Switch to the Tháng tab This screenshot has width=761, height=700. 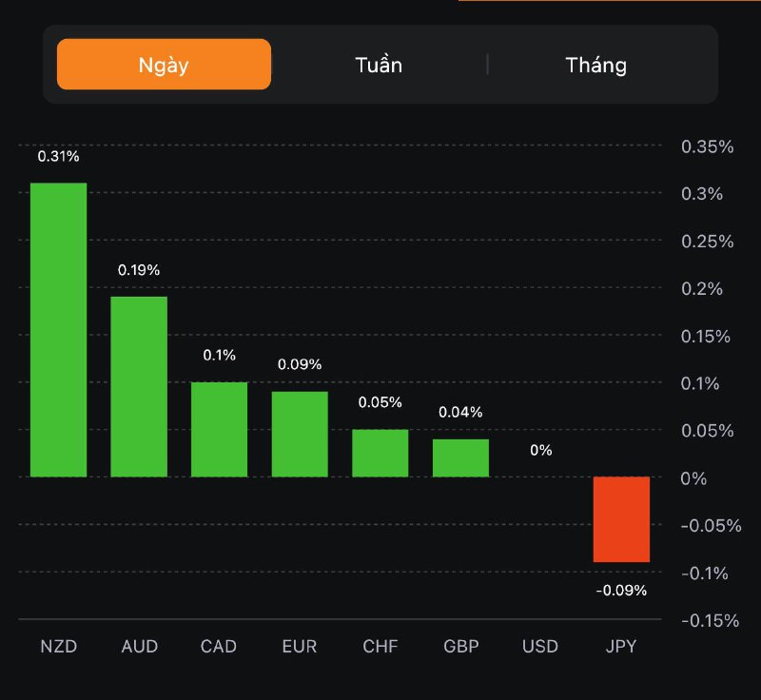pos(596,65)
